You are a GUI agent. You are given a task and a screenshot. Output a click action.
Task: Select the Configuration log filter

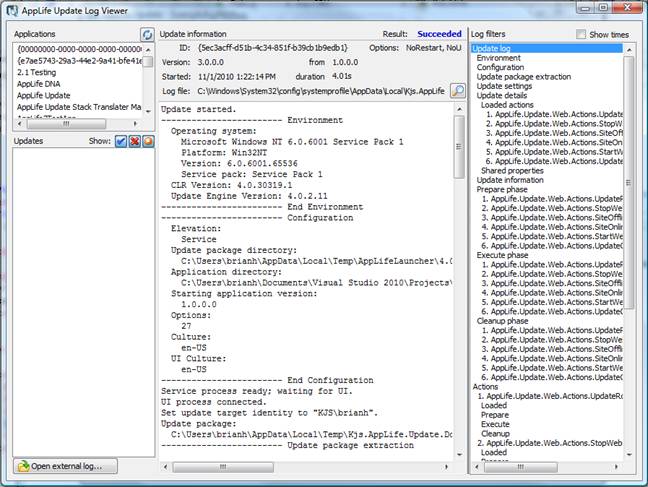click(x=500, y=67)
